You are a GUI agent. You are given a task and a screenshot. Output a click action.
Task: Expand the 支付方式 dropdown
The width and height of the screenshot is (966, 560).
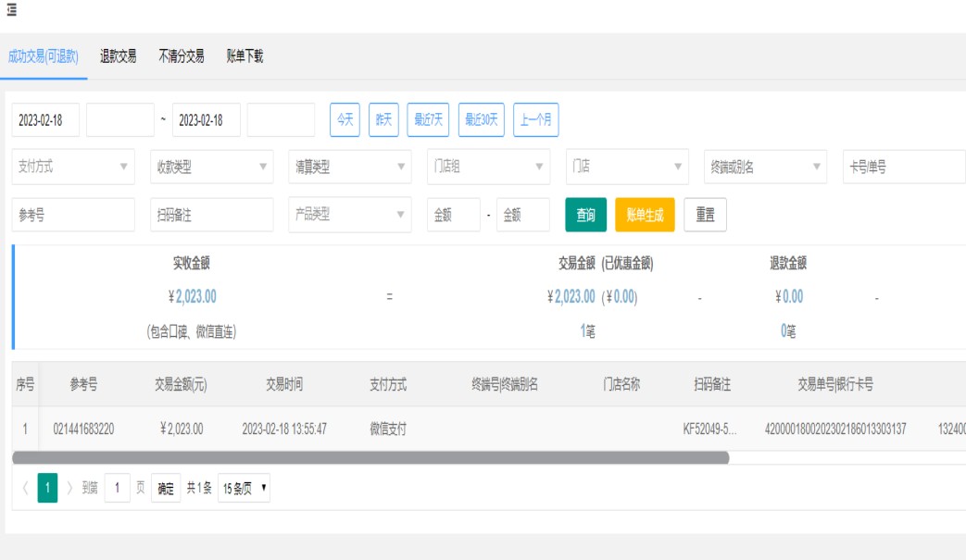pyautogui.click(x=73, y=167)
